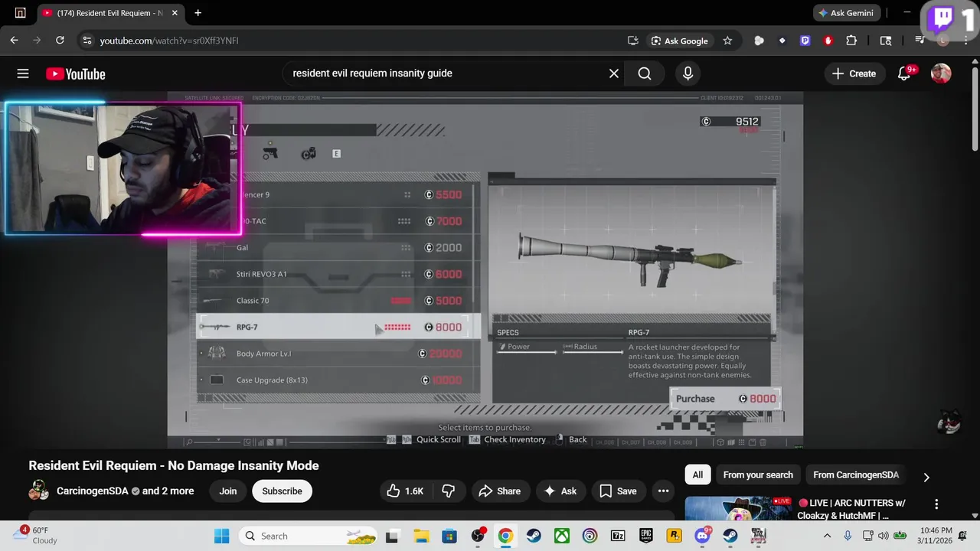980x551 pixels.
Task: Save the video to a playlist
Action: (x=618, y=491)
